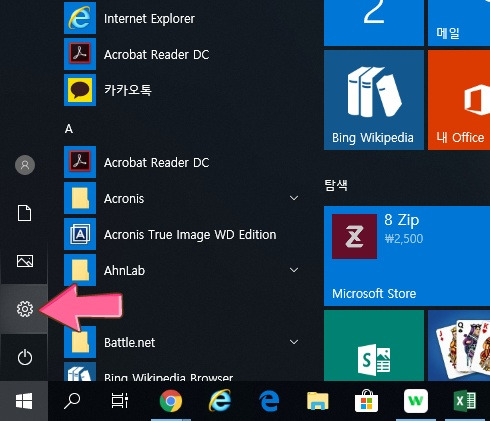This screenshot has width=490, height=421.
Task: Open taskbar search magnifier
Action: point(72,401)
